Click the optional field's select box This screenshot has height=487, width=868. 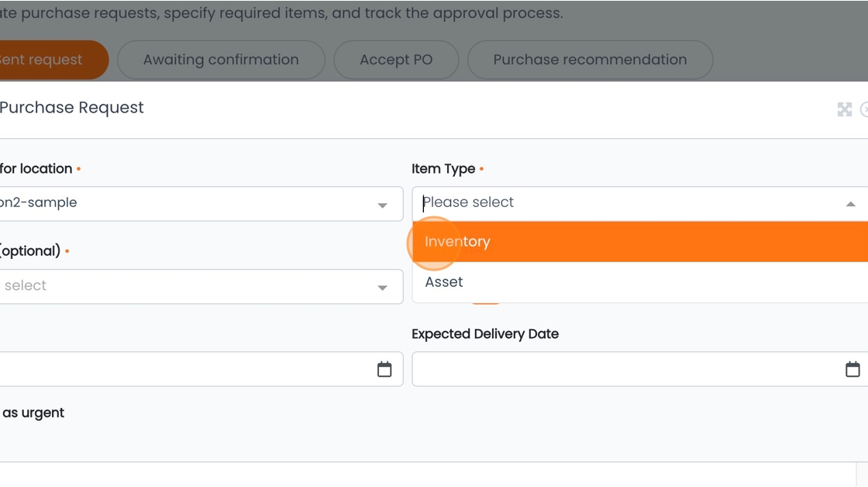(x=186, y=286)
